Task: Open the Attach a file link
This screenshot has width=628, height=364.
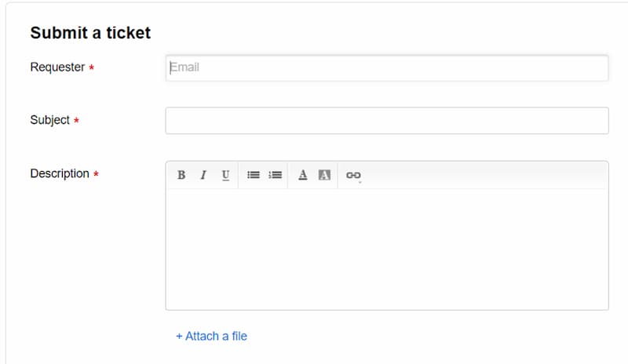Action: [x=211, y=336]
